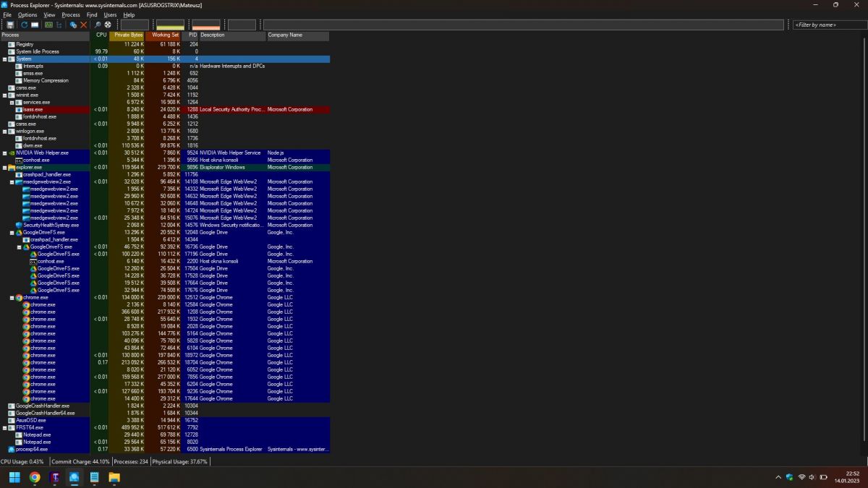The width and height of the screenshot is (868, 488).
Task: Click the properties icon left of the red X
Action: point(73,25)
